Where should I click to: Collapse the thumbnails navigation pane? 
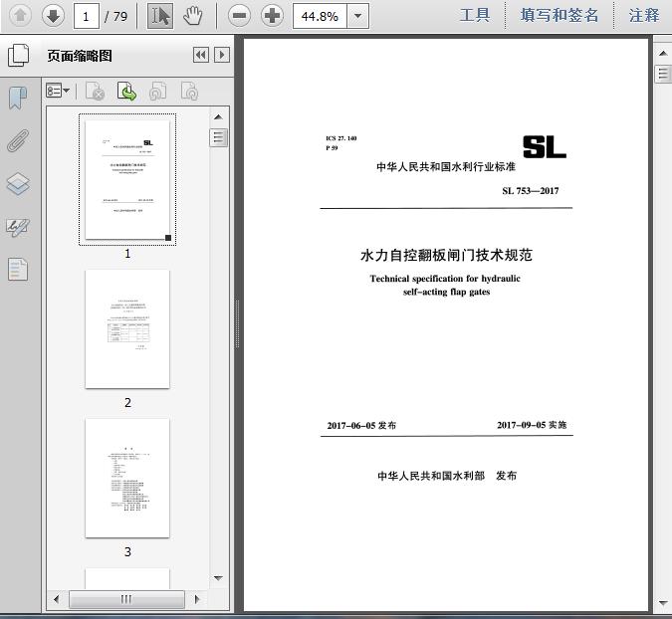click(200, 56)
